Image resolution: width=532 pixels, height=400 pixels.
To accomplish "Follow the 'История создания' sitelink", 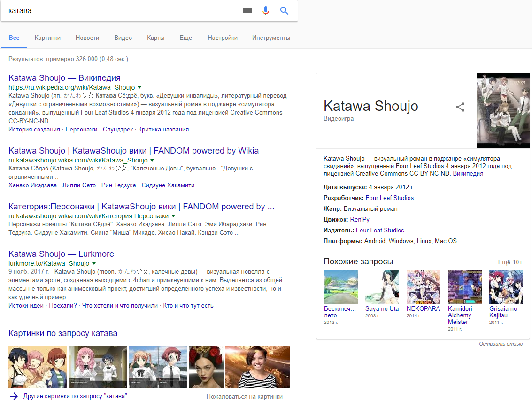I will (x=34, y=129).
